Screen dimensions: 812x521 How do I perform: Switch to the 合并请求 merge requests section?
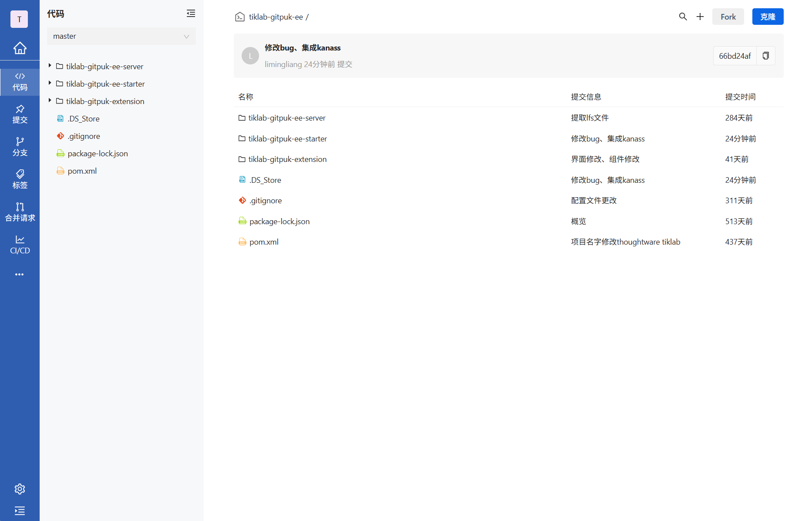tap(20, 212)
